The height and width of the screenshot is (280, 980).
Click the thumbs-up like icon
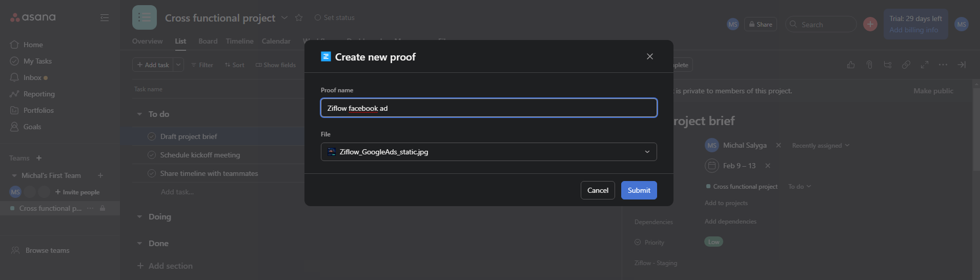tap(851, 65)
